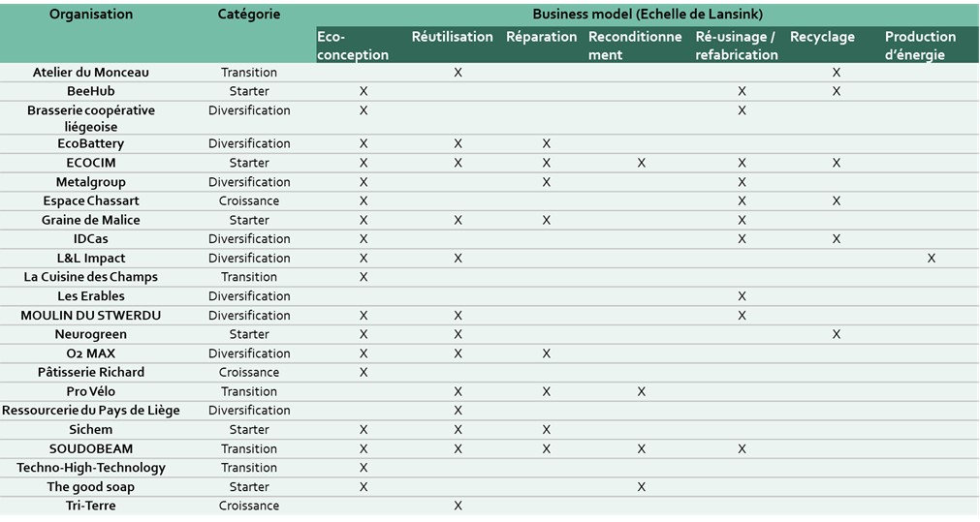Select the "SOUDOBEAM" row label
This screenshot has height=522, width=980.
coord(91,449)
